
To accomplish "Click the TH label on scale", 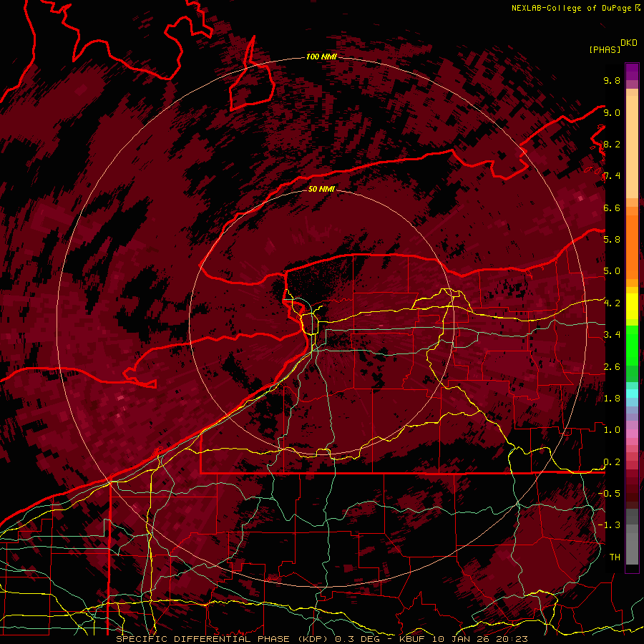I will [x=615, y=557].
